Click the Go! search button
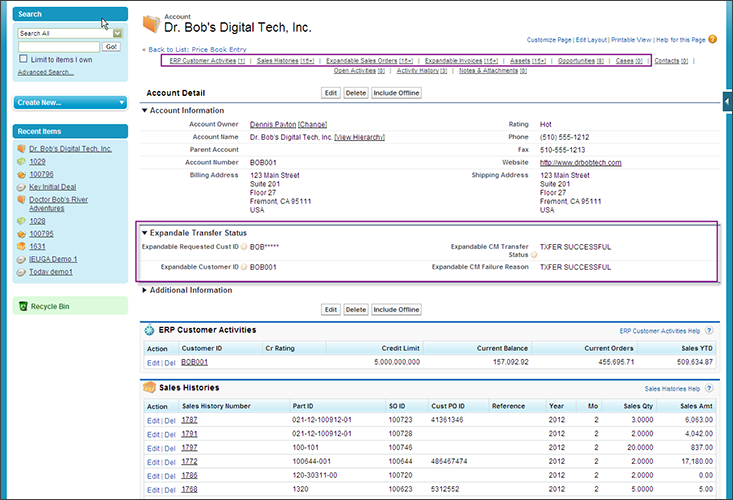733x500 pixels. click(x=111, y=47)
